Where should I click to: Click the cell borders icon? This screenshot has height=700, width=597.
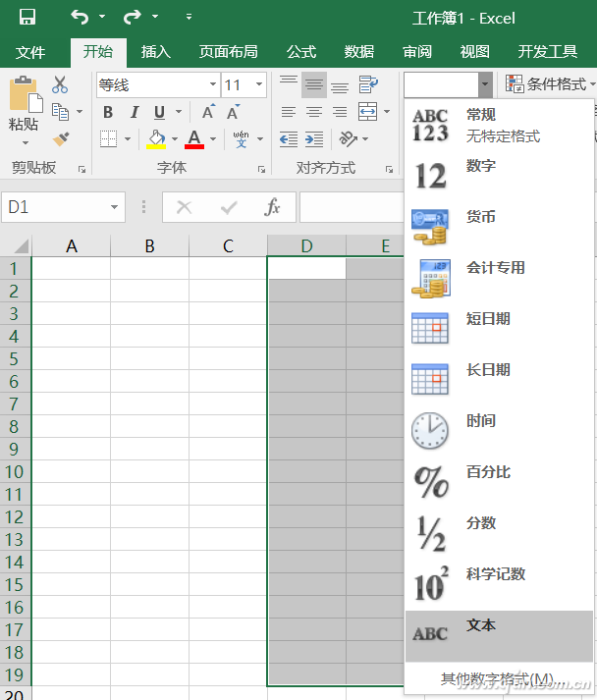(109, 139)
